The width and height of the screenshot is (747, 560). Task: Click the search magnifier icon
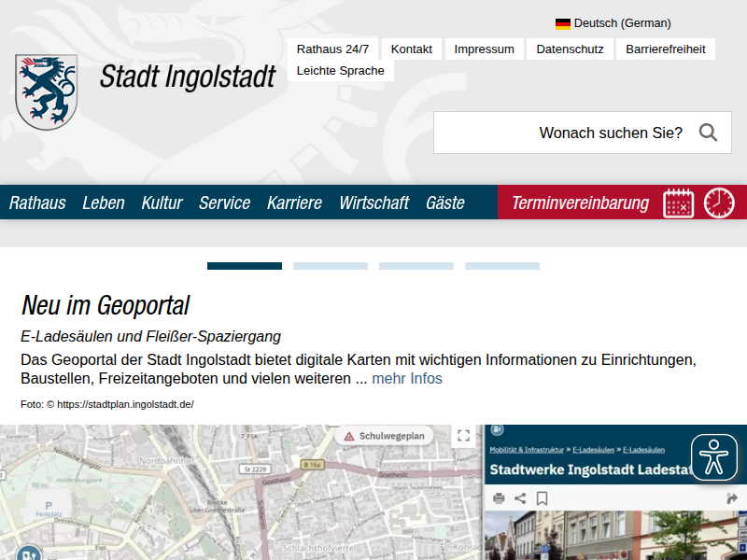coord(708,133)
